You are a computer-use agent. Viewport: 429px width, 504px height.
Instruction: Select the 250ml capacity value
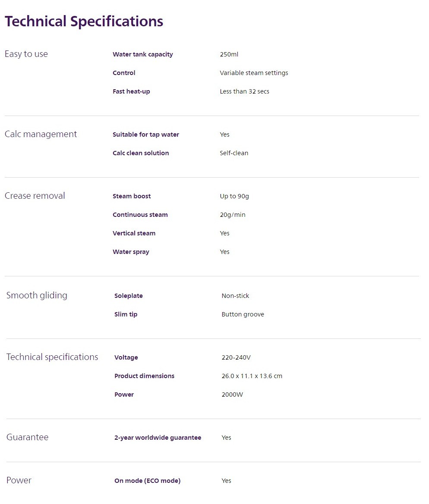pos(229,54)
